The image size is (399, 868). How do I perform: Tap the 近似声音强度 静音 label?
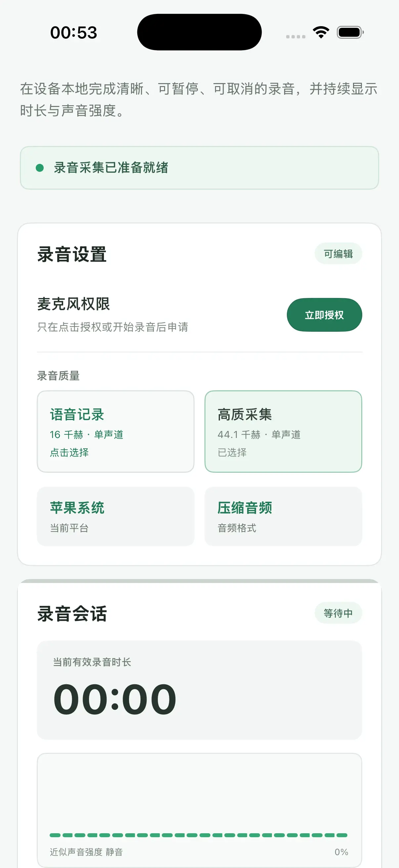86,852
